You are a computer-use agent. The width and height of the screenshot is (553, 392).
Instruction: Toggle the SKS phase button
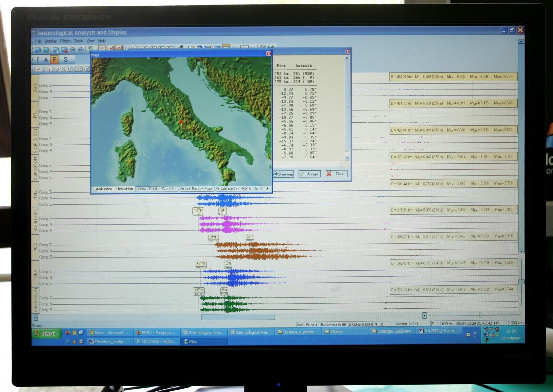click(79, 69)
